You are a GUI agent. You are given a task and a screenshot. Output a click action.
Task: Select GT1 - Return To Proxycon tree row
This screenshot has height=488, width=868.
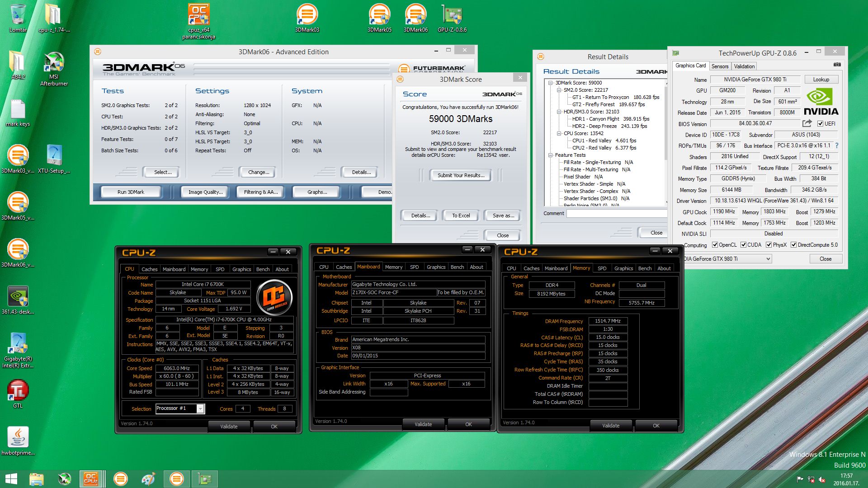[x=615, y=97]
